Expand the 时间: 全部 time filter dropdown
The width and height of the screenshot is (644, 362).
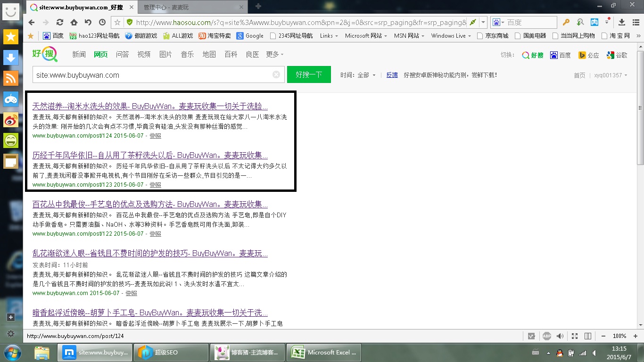coord(358,75)
